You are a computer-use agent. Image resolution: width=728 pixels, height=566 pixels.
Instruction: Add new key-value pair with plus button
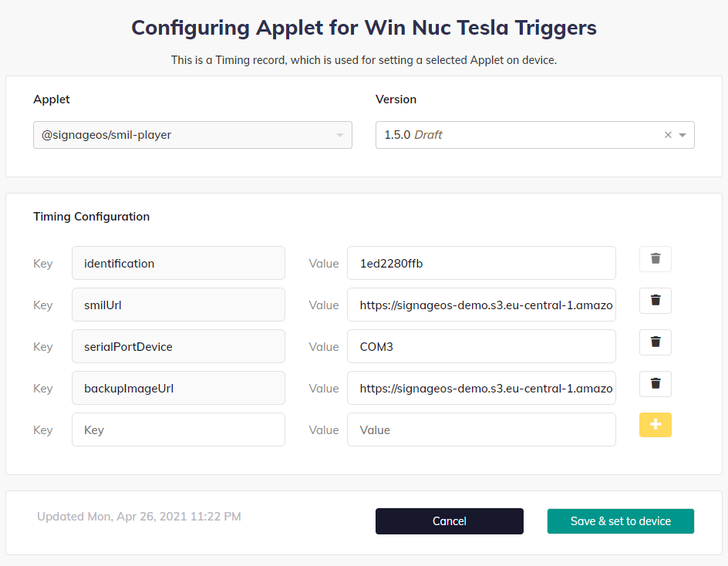tap(656, 425)
